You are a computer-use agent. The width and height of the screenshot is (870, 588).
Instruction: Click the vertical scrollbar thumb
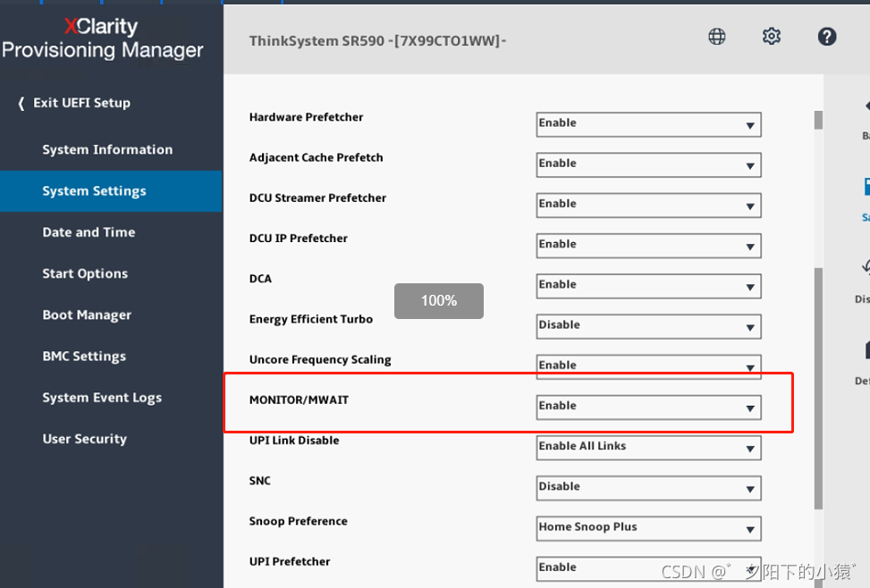point(818,389)
